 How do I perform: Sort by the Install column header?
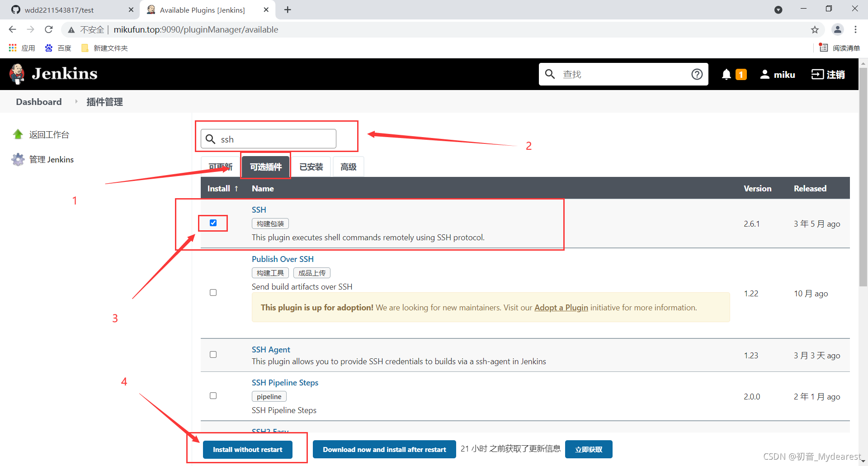click(x=222, y=188)
